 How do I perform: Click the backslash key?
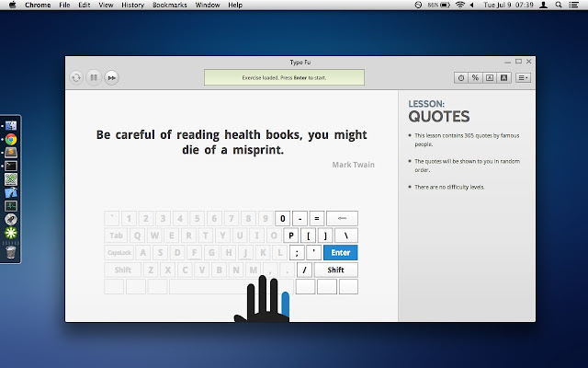pyautogui.click(x=346, y=236)
